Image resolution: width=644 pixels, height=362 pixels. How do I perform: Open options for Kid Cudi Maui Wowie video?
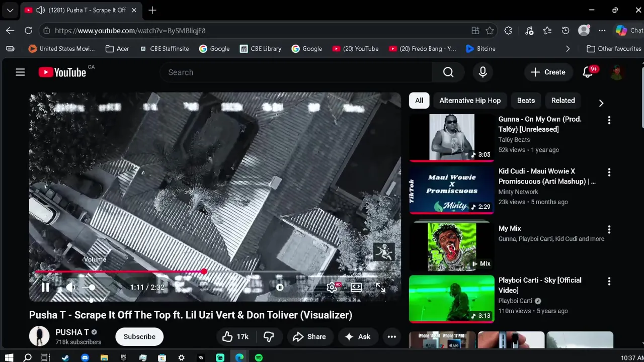[x=609, y=172]
